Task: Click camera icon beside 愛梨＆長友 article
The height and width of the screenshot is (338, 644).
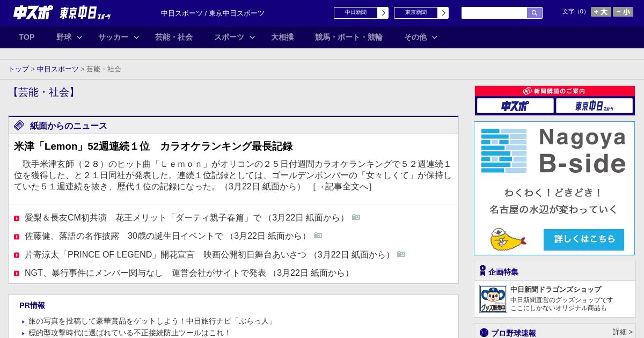Action: 356,217
